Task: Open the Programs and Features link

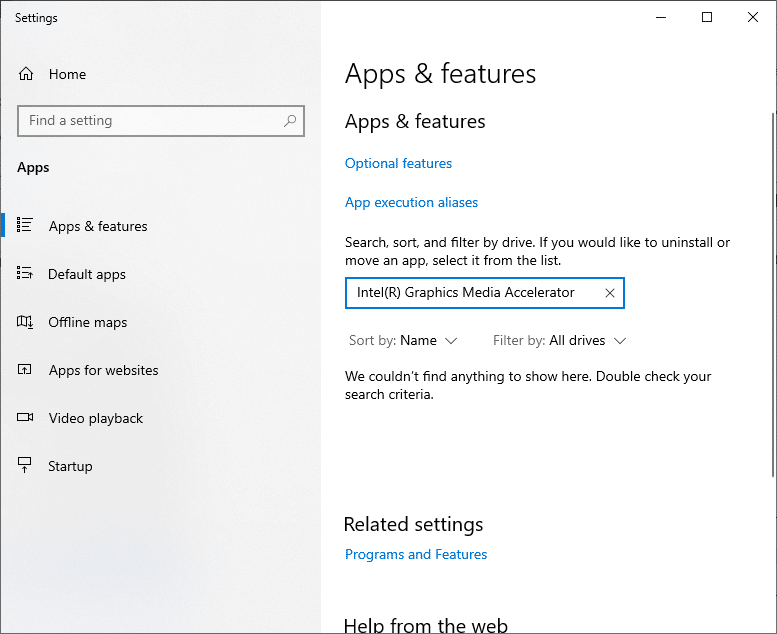Action: [416, 554]
